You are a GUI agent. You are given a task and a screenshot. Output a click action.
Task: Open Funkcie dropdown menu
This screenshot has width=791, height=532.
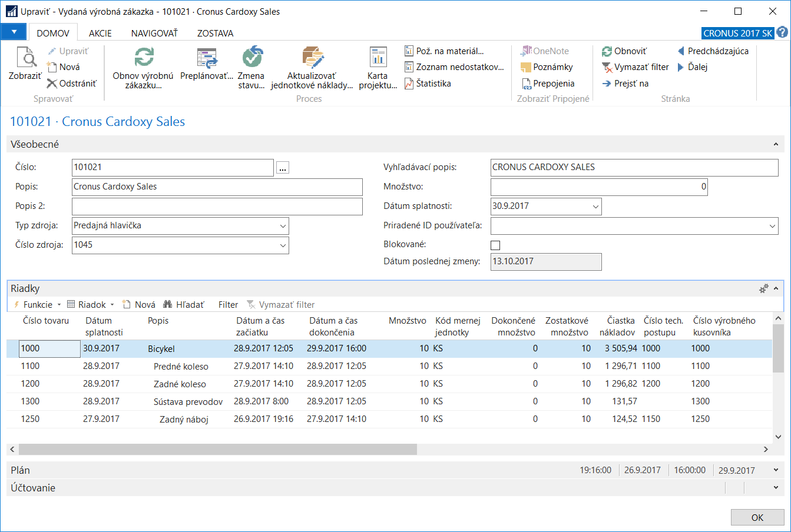coord(37,304)
